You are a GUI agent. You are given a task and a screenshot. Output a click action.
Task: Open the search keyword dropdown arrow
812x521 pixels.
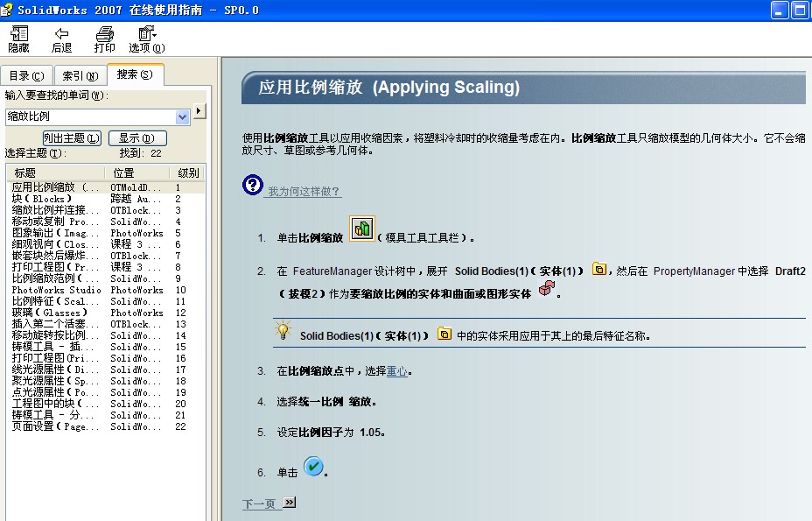[x=182, y=117]
